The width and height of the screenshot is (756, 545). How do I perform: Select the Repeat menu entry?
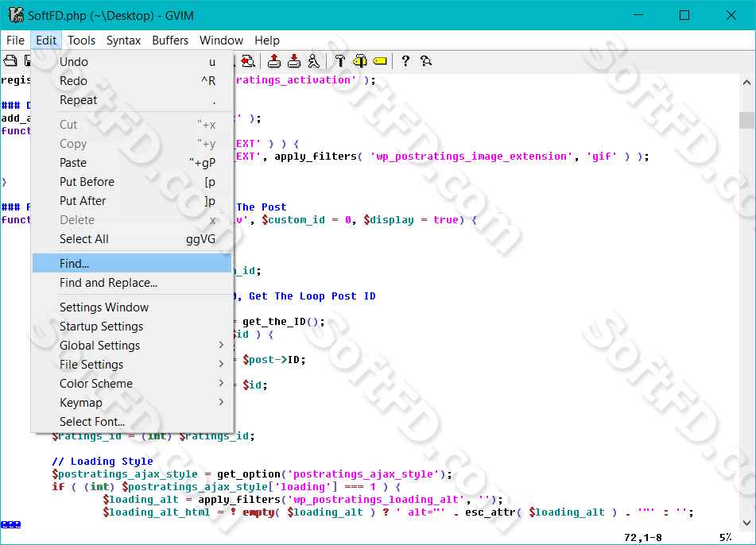(132, 100)
